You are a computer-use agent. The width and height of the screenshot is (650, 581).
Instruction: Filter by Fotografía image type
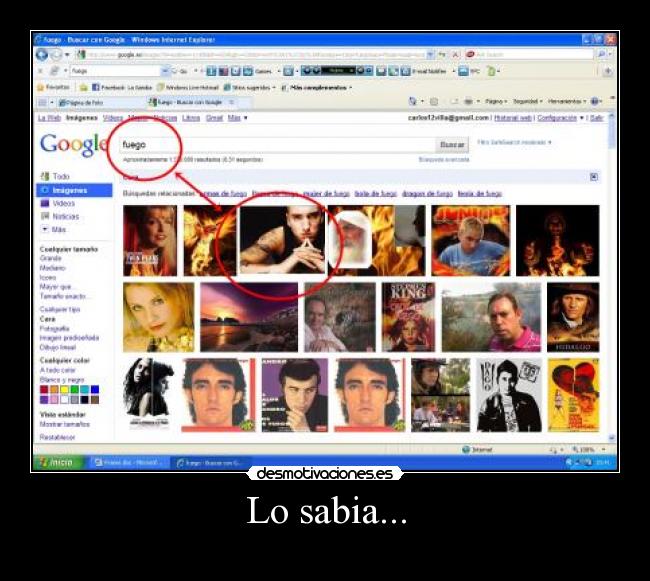tap(54, 328)
